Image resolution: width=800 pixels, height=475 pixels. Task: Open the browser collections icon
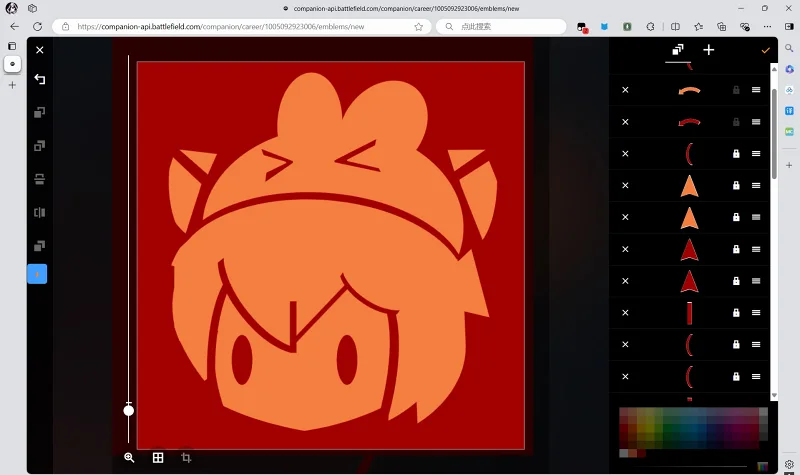click(x=721, y=27)
